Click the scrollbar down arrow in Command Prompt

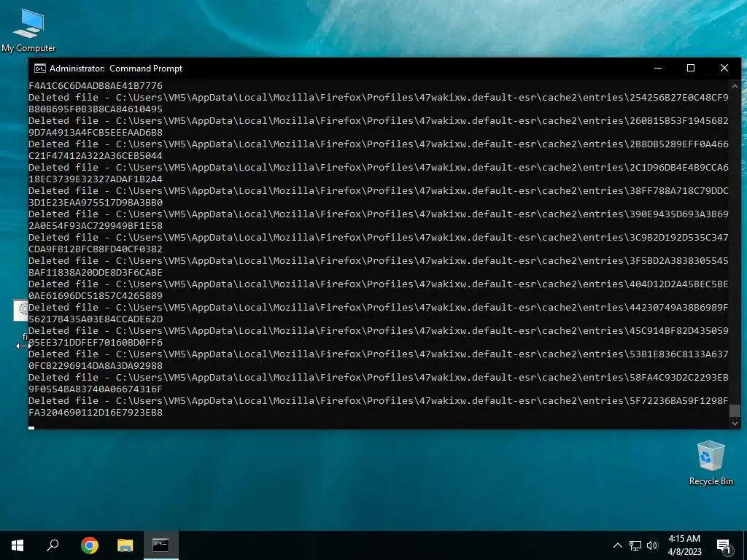coord(735,423)
